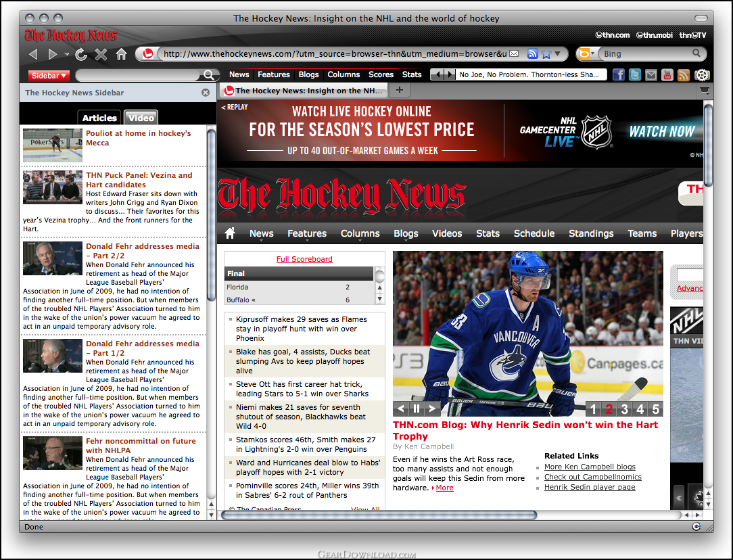Open Blogs in the toolbar menu
Image resolution: width=733 pixels, height=560 pixels.
pos(308,74)
